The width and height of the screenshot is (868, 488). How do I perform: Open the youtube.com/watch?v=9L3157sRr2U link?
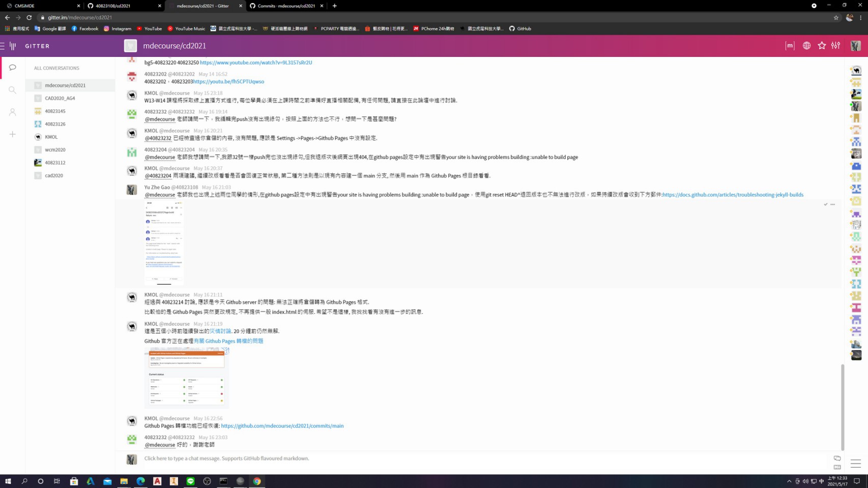[x=256, y=63]
